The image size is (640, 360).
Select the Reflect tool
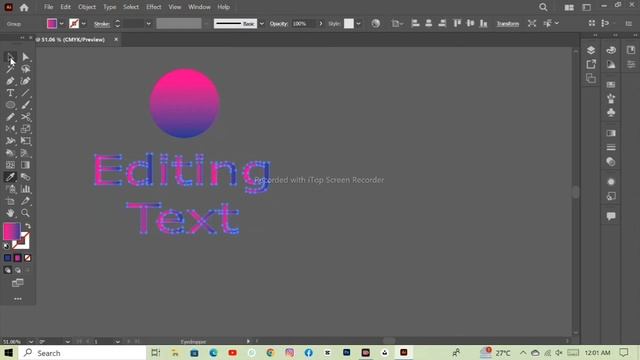(10, 129)
